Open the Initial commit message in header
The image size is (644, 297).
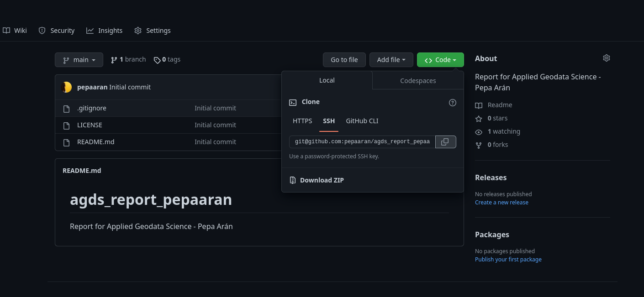130,87
